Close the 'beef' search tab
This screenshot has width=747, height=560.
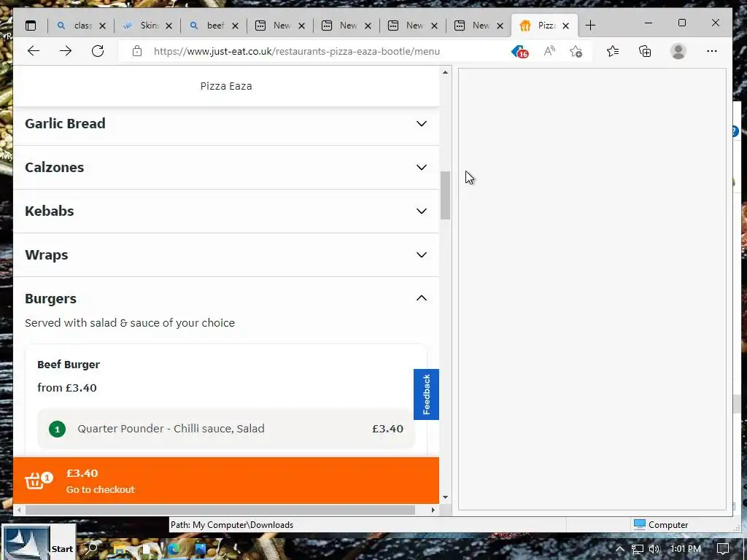pos(235,26)
